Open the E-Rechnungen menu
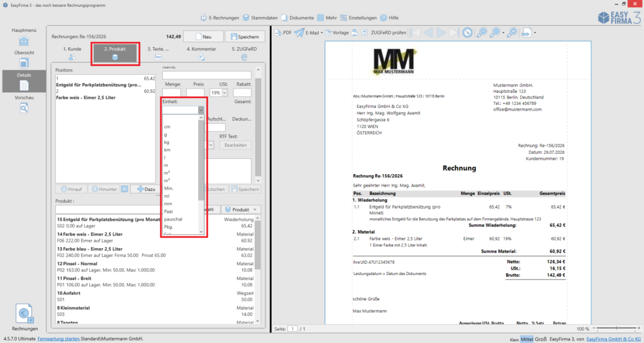Image resolution: width=644 pixels, height=343 pixels. (x=219, y=18)
